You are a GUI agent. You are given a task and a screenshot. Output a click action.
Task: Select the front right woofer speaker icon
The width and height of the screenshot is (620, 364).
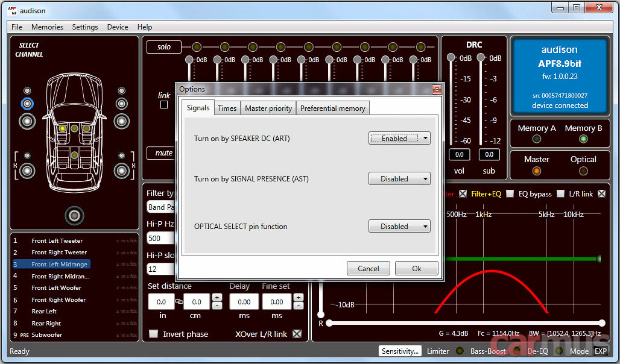[x=121, y=121]
